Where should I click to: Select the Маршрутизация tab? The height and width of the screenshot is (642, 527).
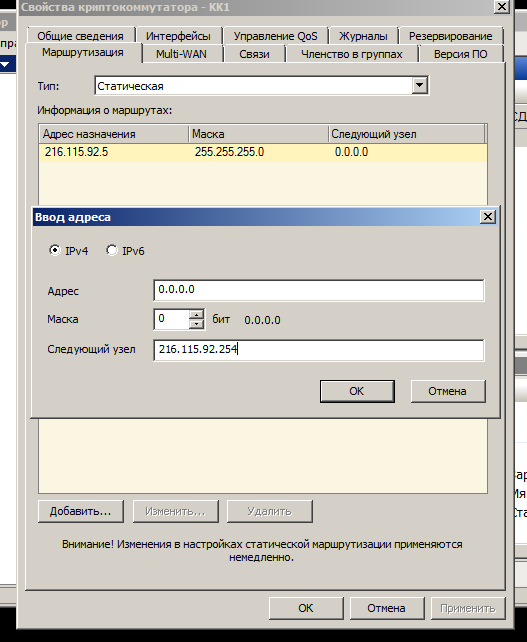(x=83, y=52)
